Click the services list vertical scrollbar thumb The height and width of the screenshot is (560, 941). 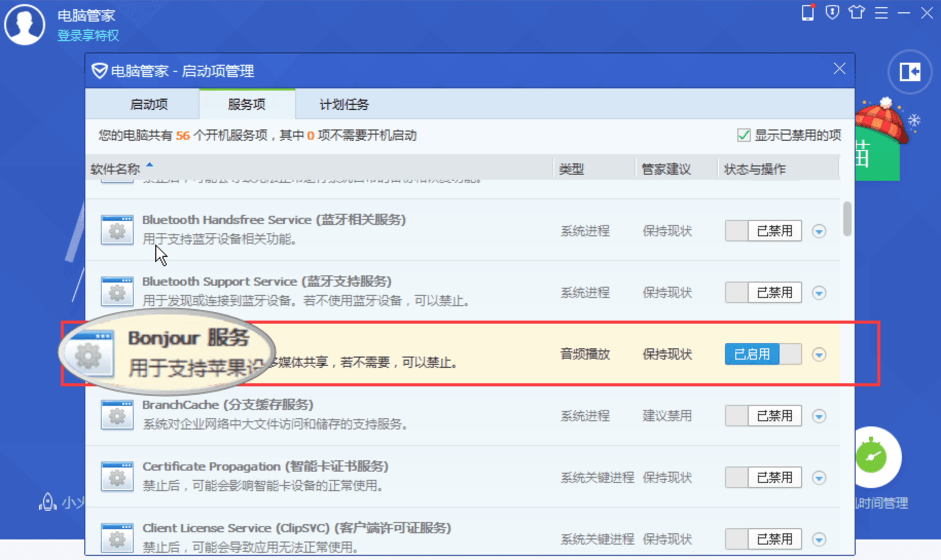click(x=847, y=219)
